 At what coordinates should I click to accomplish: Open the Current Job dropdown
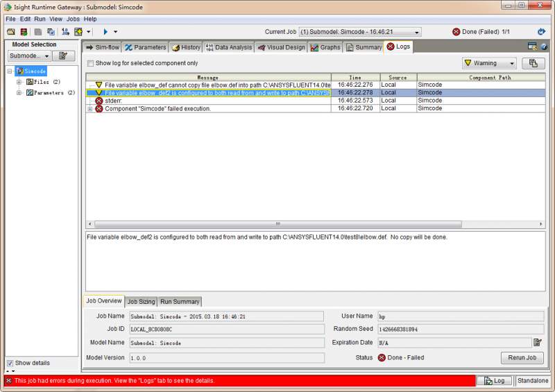point(360,32)
